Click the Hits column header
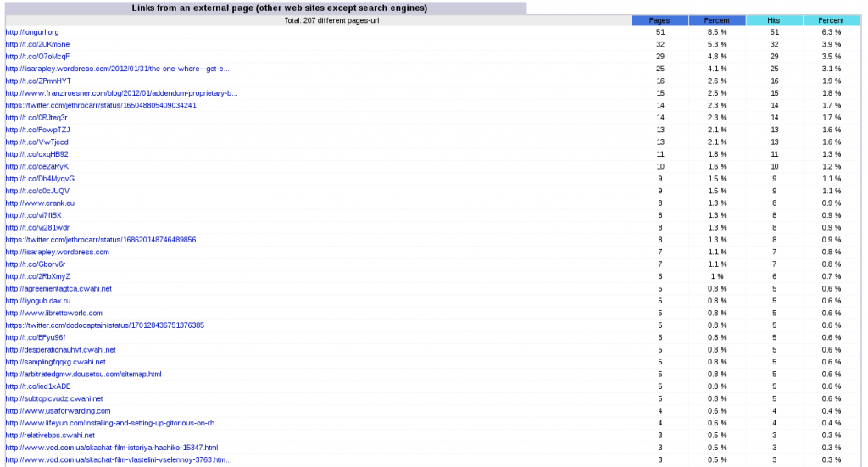The image size is (868, 467). click(x=774, y=20)
